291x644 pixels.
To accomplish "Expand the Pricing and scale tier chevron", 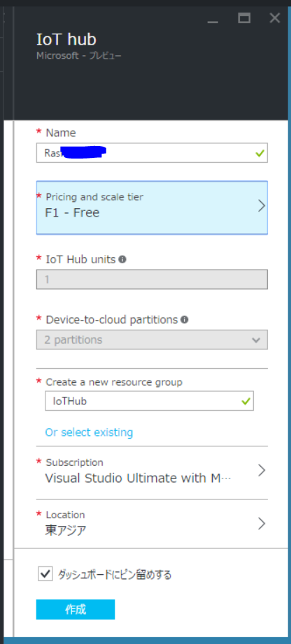I will click(261, 206).
